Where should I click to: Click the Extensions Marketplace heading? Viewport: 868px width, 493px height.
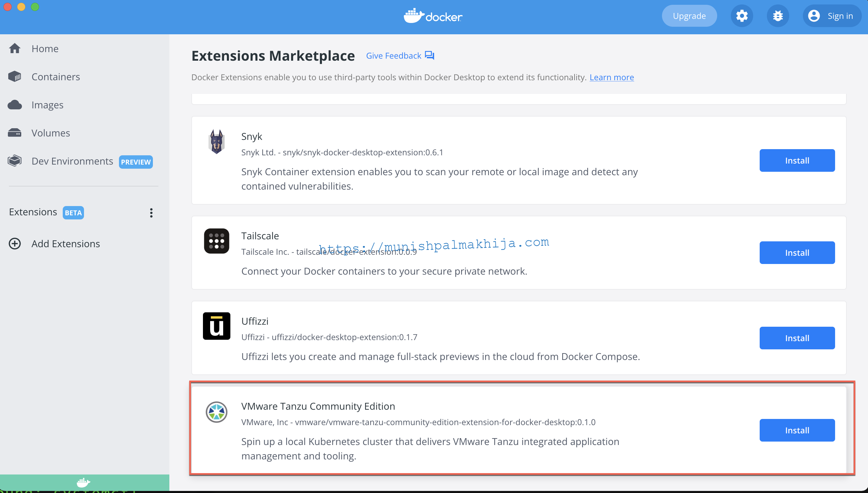tap(273, 56)
